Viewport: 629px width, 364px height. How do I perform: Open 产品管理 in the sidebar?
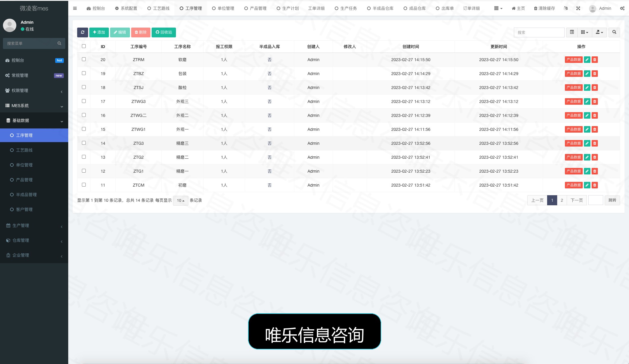click(34, 180)
